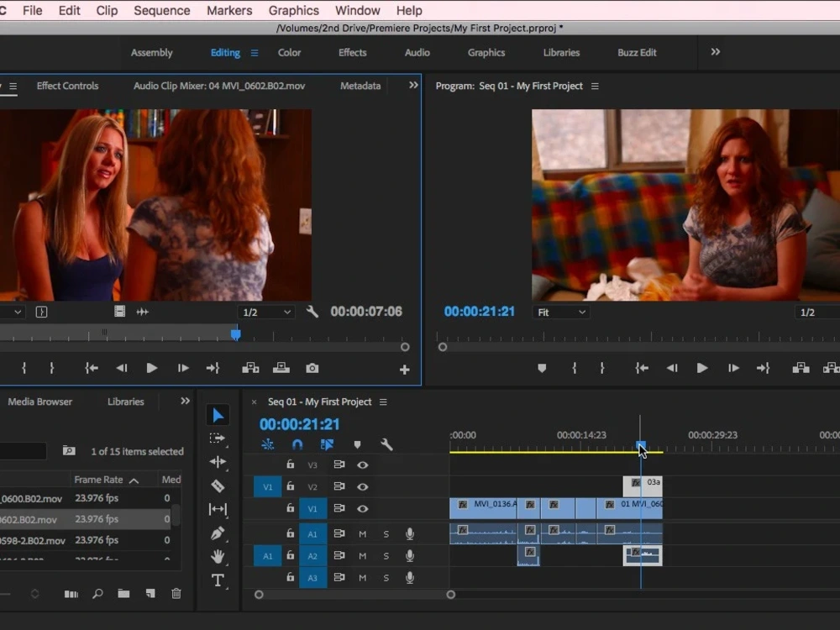This screenshot has height=630, width=840.
Task: Add timeline marker in Seq 01
Action: pos(357,444)
